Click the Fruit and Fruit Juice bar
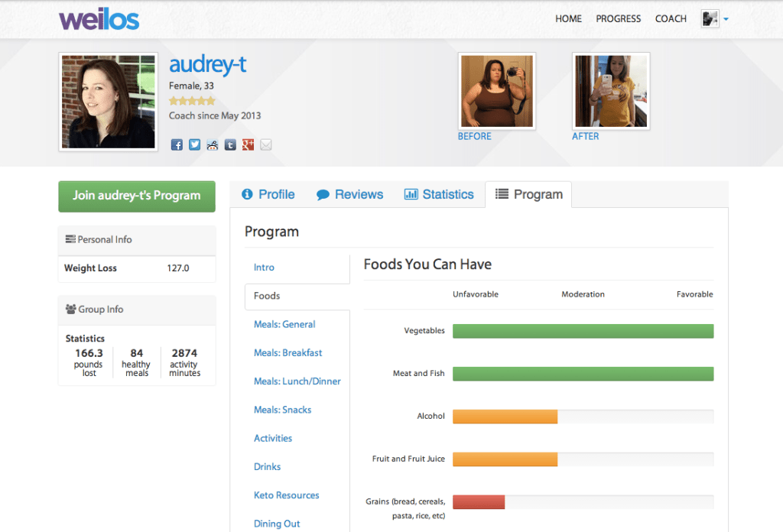The image size is (783, 532). (505, 459)
